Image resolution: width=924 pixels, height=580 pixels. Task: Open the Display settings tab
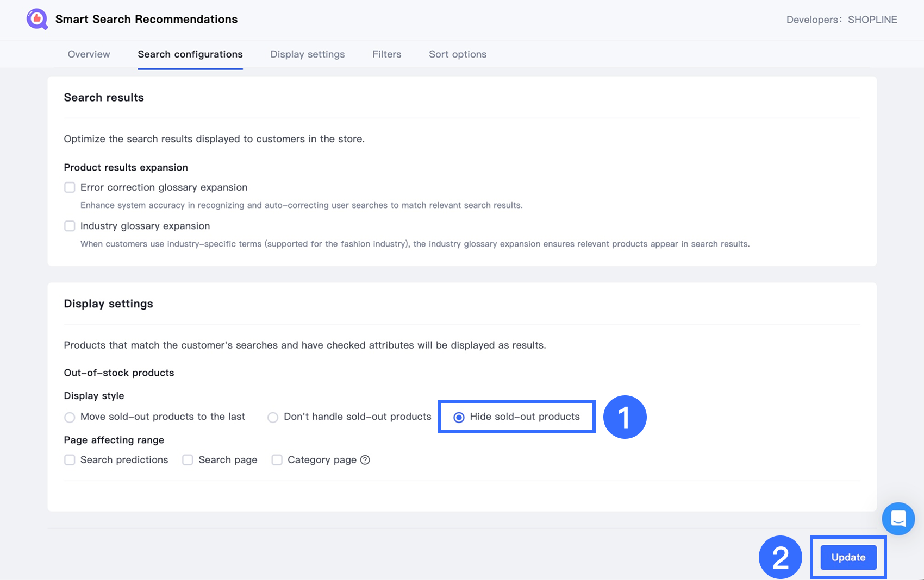point(308,54)
